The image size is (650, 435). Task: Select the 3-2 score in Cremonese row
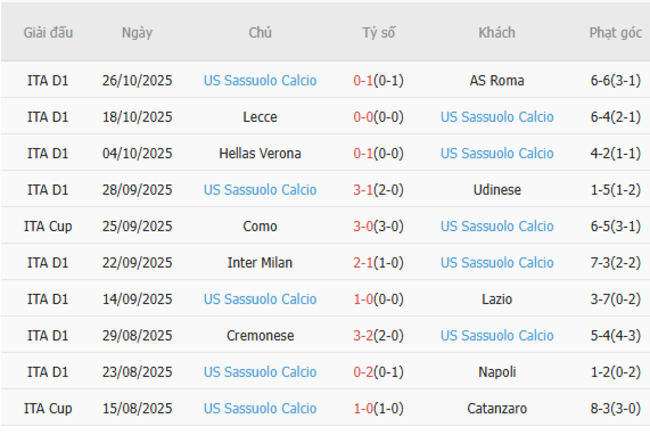tap(364, 336)
